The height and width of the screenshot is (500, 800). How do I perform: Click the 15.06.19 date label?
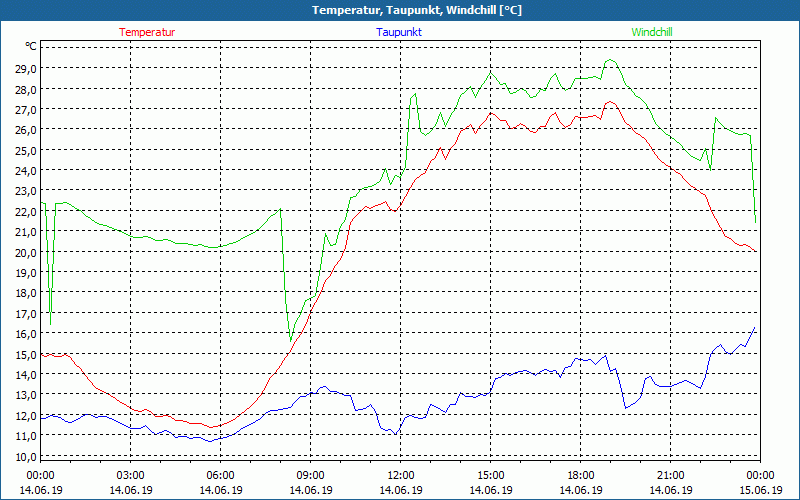point(761,490)
